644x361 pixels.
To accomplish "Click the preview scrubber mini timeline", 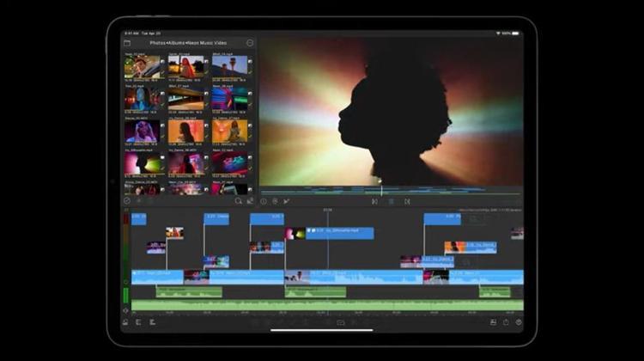I will point(391,191).
